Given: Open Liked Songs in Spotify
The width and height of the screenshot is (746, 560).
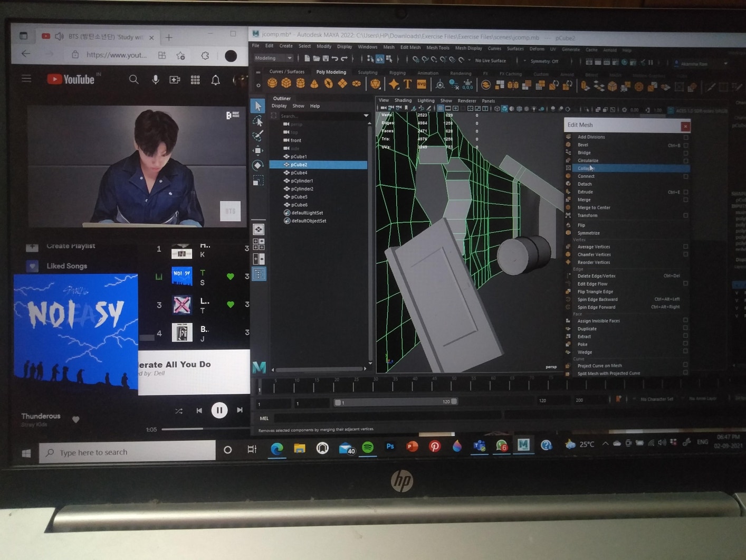Looking at the screenshot, I should (66, 266).
